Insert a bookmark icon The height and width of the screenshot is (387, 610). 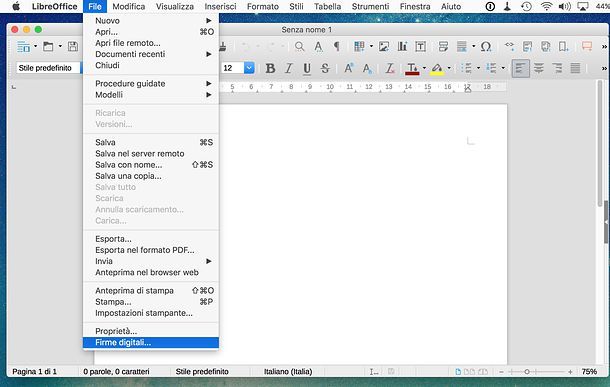pyautogui.click(x=564, y=47)
